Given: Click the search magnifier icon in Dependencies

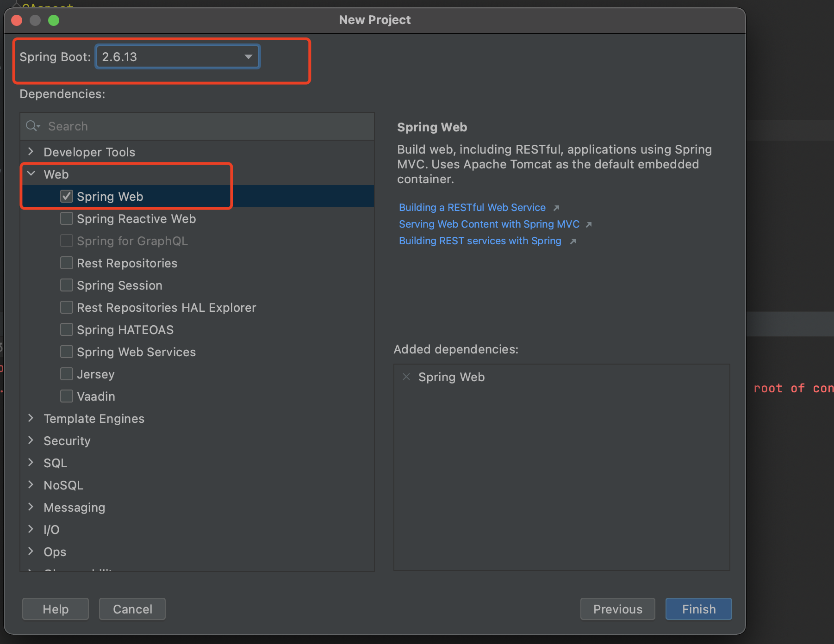Looking at the screenshot, I should 32,126.
